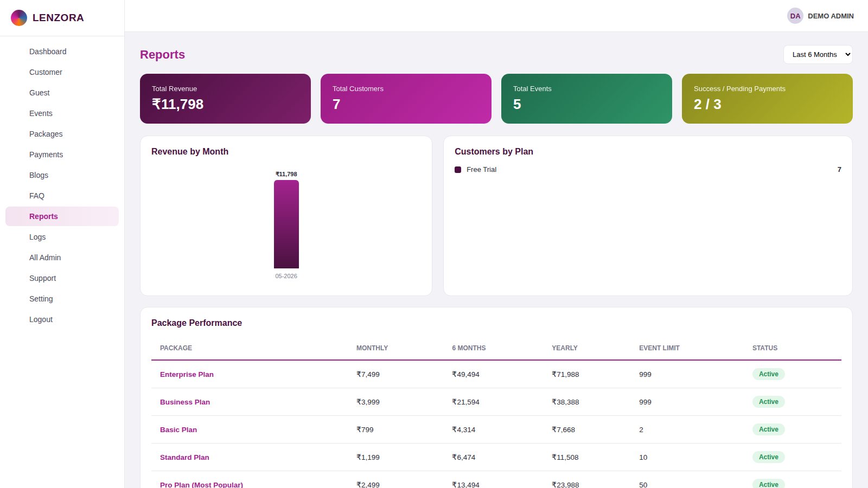Image resolution: width=868 pixels, height=488 pixels.
Task: Click the PACKAGE column header
Action: coord(176,348)
